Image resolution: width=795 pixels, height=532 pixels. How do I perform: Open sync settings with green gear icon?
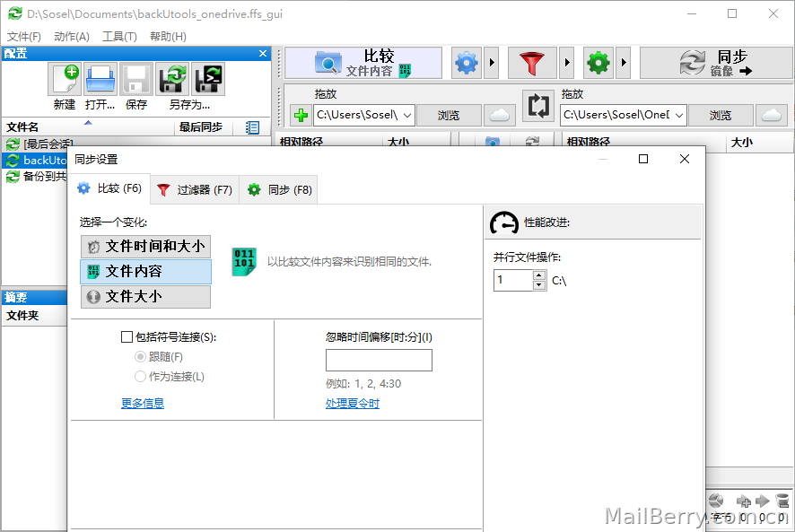(598, 63)
